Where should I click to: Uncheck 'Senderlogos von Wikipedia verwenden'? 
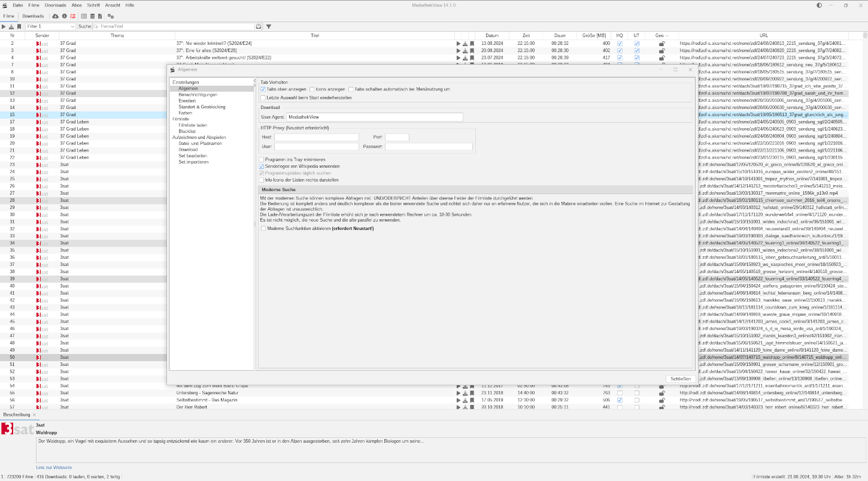[x=261, y=166]
